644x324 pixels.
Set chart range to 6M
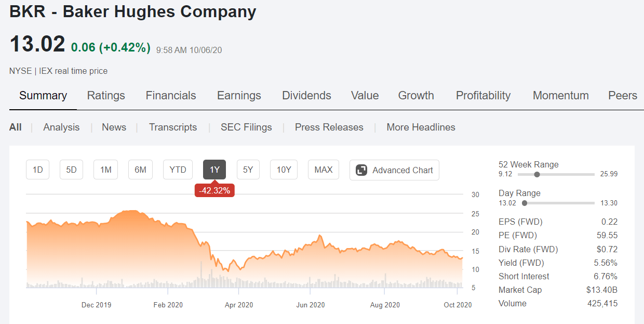click(140, 170)
